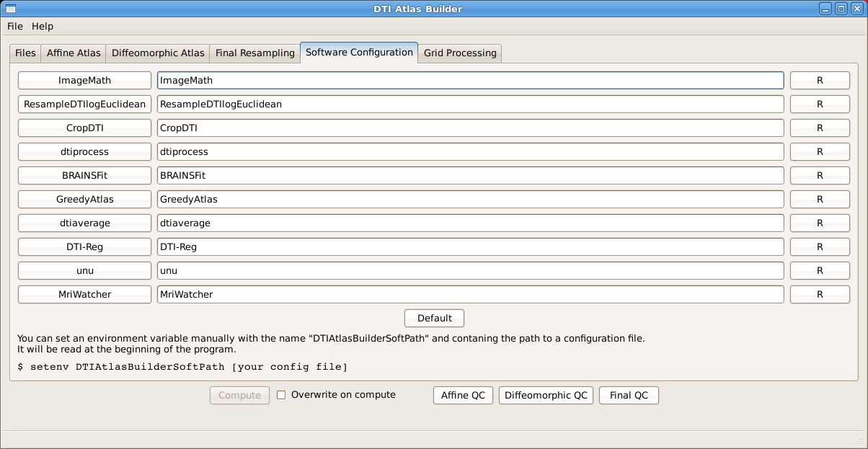Launch Diffeomorphic QC
Image resolution: width=868 pixels, height=449 pixels.
(x=546, y=396)
